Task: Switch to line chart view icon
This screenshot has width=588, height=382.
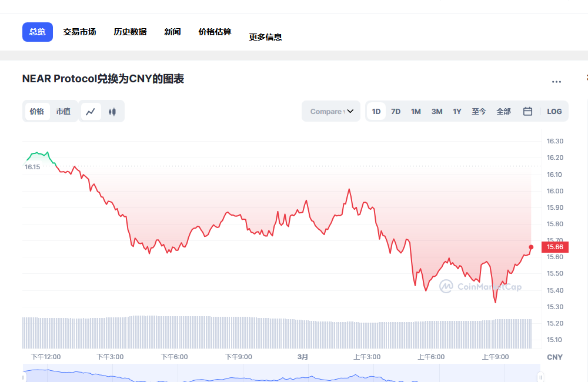Action: [x=91, y=112]
